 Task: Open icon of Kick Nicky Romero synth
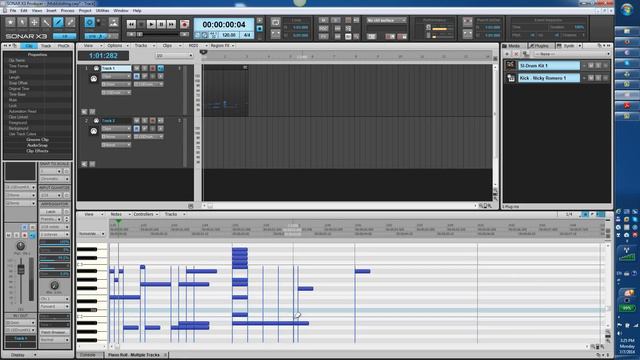(511, 78)
